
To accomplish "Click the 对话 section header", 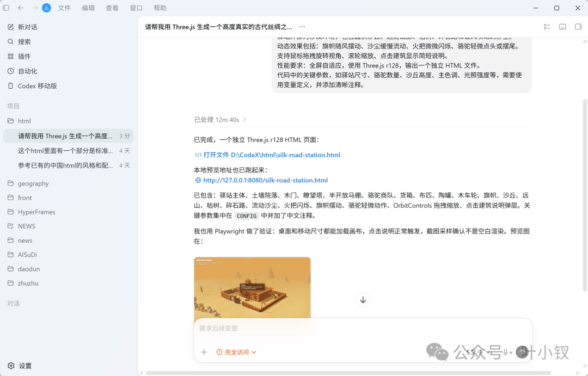I will coord(13,303).
